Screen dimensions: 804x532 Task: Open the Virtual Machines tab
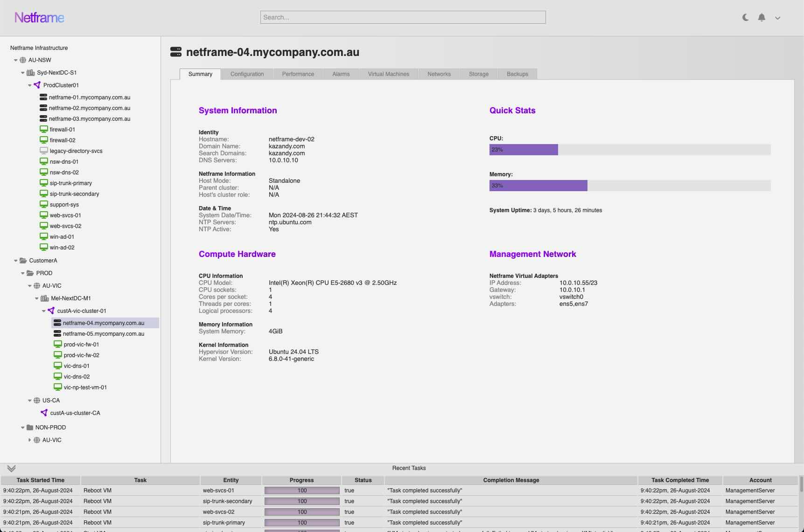pos(388,74)
